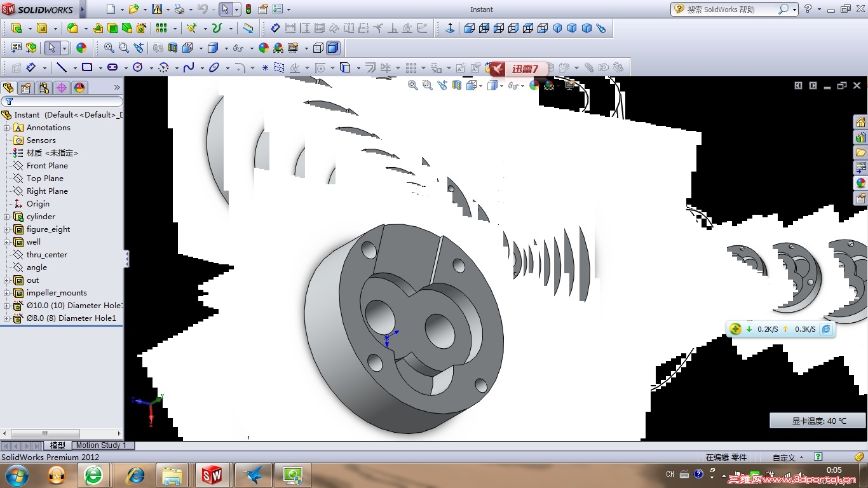868x488 pixels.
Task: Expand the well feature node
Action: [x=7, y=242]
